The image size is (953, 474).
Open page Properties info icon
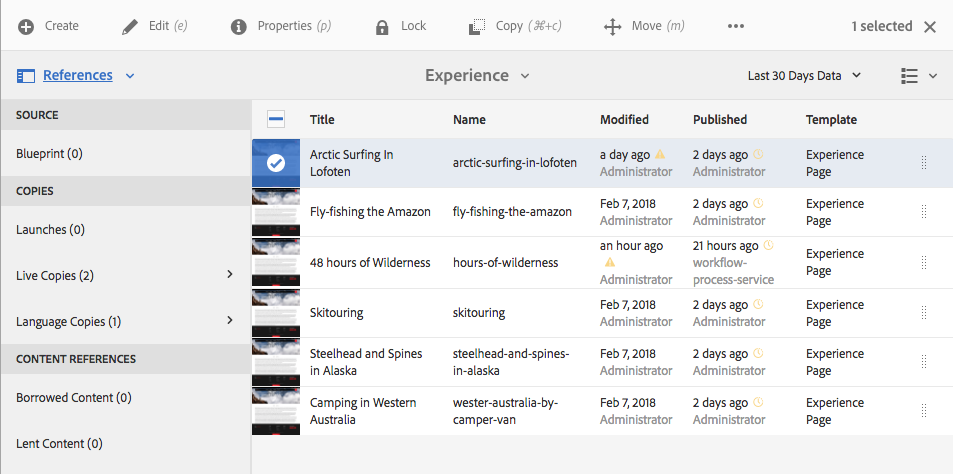[x=239, y=26]
